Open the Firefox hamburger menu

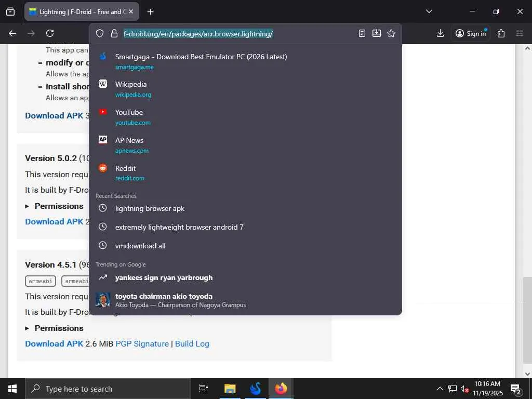pyautogui.click(x=520, y=33)
